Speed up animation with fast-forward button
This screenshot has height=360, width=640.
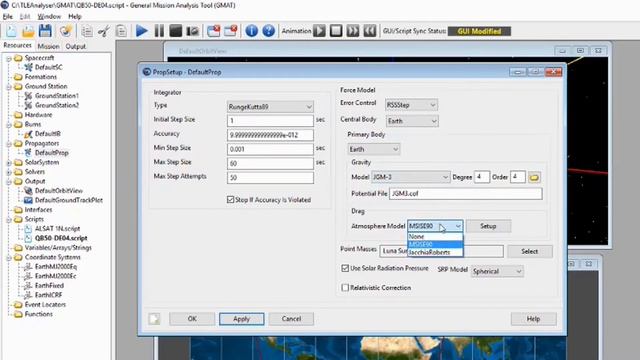[x=353, y=31]
